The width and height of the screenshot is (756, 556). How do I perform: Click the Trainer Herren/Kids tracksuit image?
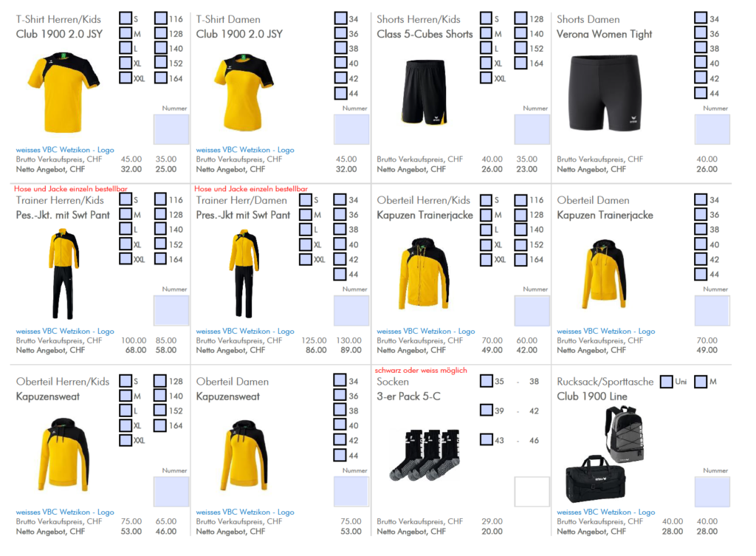pyautogui.click(x=63, y=274)
